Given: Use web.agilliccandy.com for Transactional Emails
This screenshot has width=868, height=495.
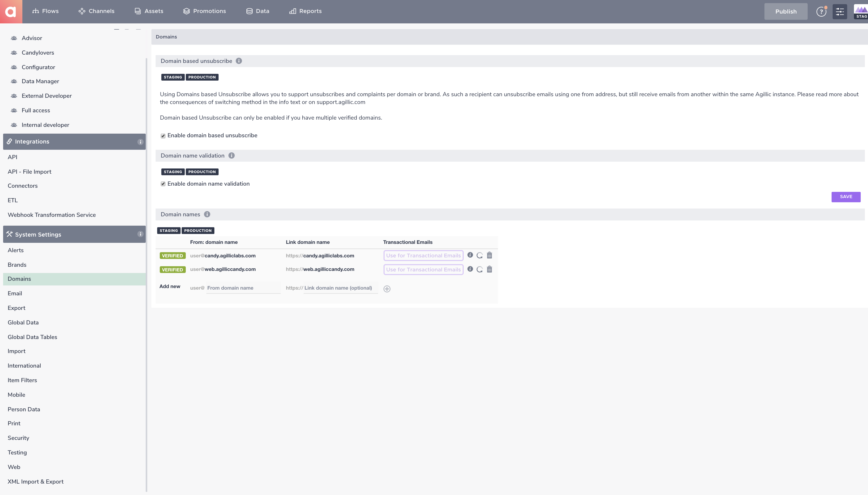Looking at the screenshot, I should click(423, 270).
